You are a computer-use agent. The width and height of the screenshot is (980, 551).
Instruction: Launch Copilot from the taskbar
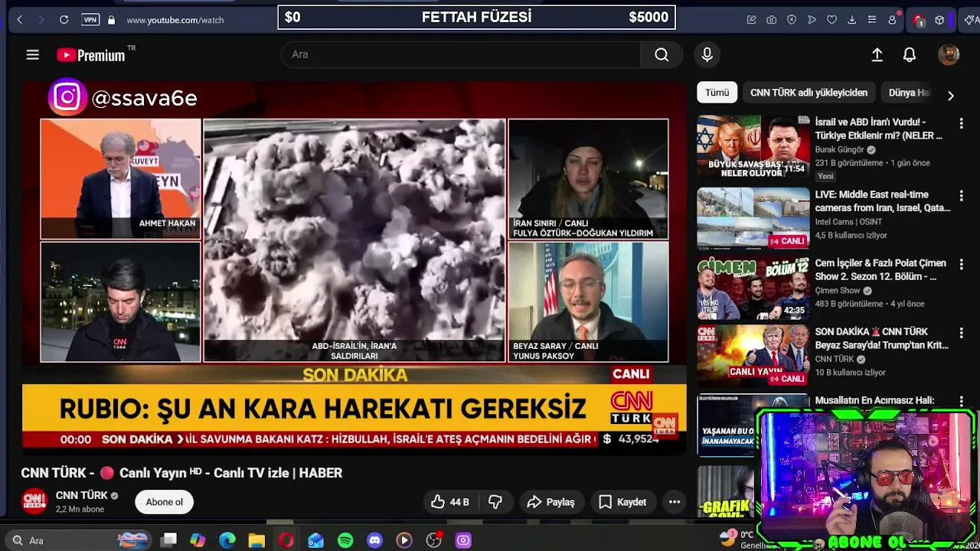click(x=198, y=540)
